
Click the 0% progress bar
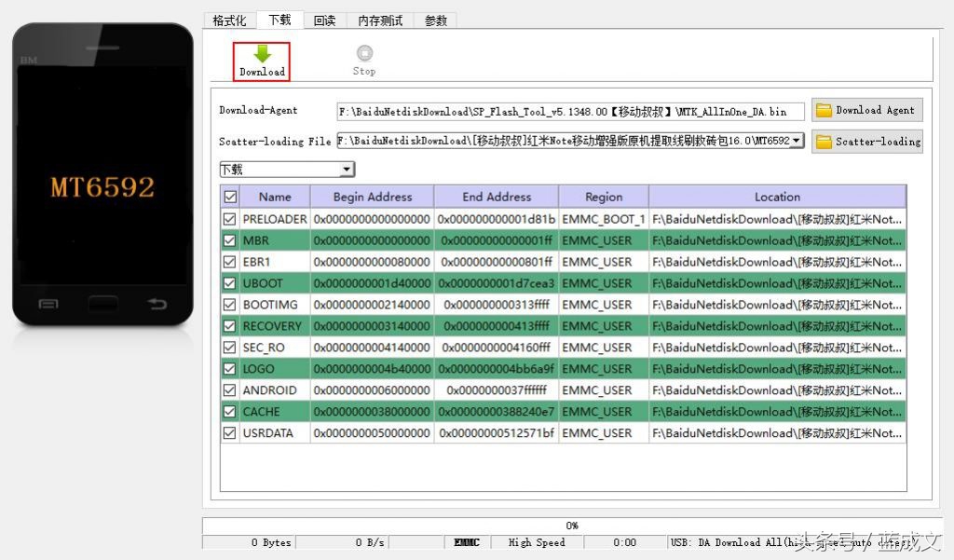click(x=571, y=525)
